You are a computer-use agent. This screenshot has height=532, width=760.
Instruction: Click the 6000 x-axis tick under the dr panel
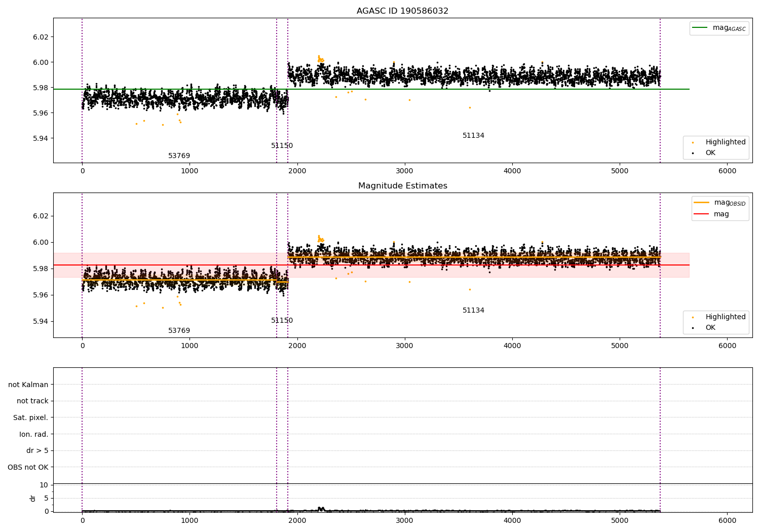[x=727, y=520]
